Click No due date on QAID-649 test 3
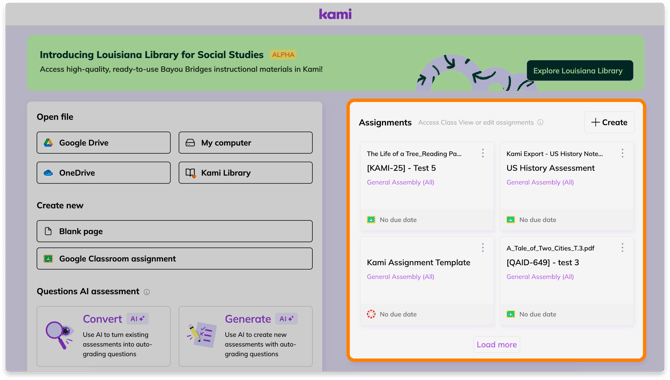Viewport: 670px width, 380px height. coord(538,314)
